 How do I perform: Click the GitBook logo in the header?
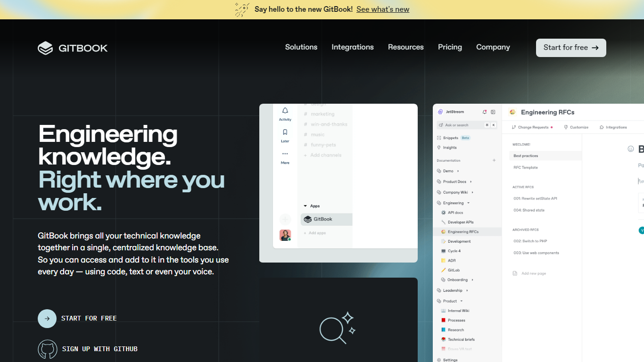[73, 48]
